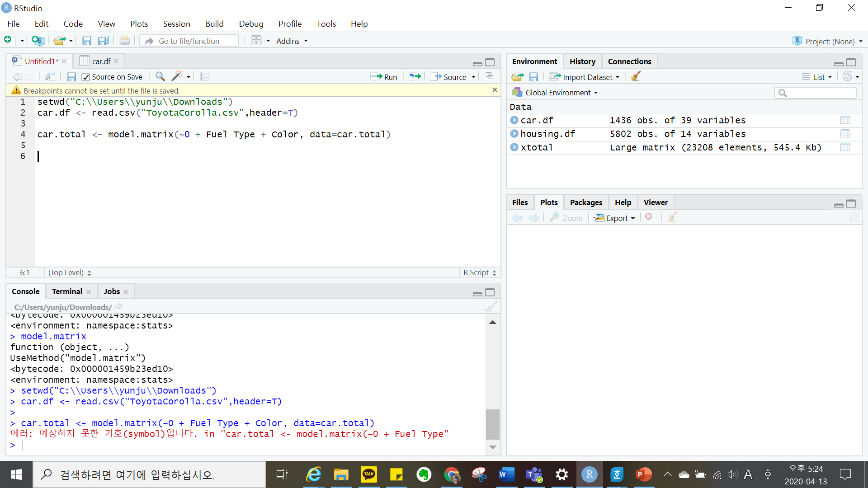Click the document outline icon in editor
Image resolution: width=868 pixels, height=488 pixels.
tap(490, 76)
